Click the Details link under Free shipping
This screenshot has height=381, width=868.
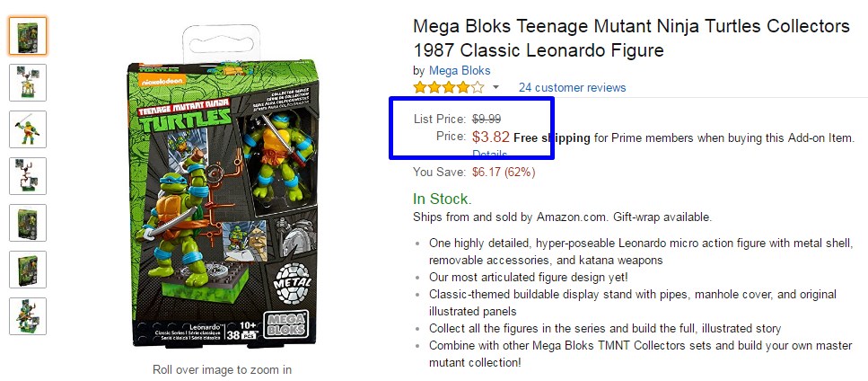coord(490,154)
